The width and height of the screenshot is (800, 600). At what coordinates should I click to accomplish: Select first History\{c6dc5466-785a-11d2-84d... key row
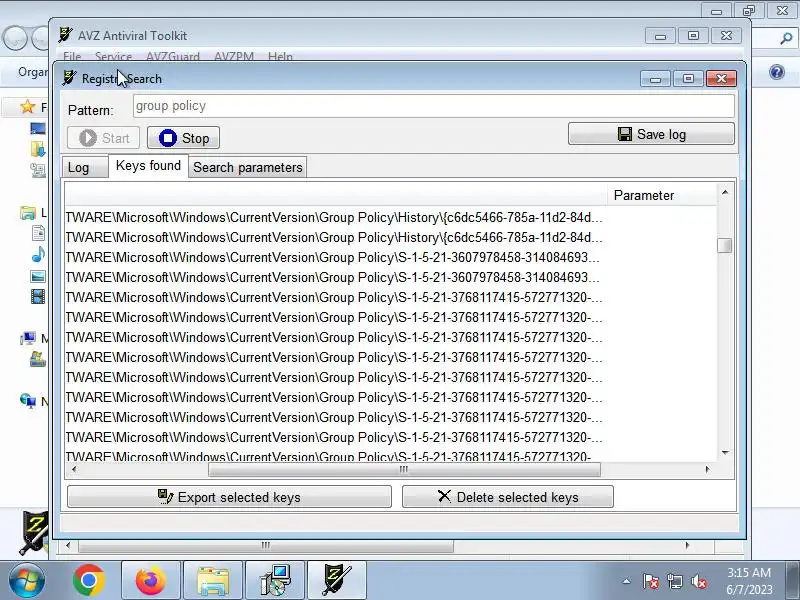point(334,217)
